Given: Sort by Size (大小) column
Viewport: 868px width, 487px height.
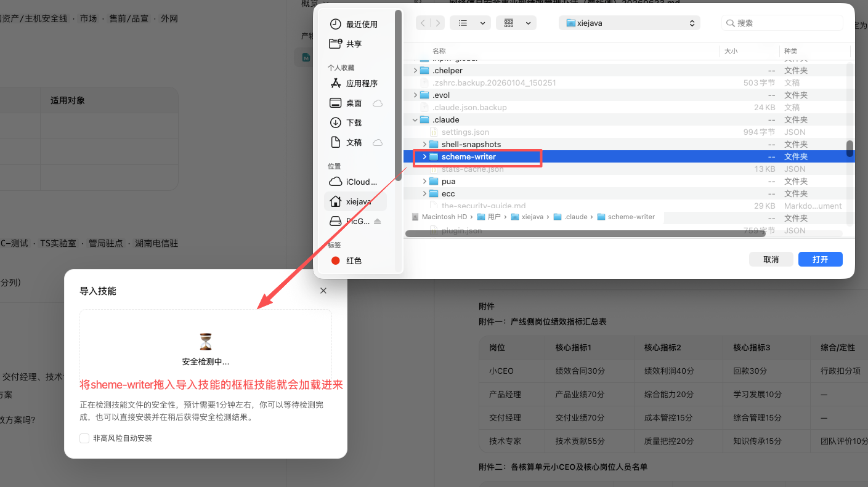Looking at the screenshot, I should point(731,51).
